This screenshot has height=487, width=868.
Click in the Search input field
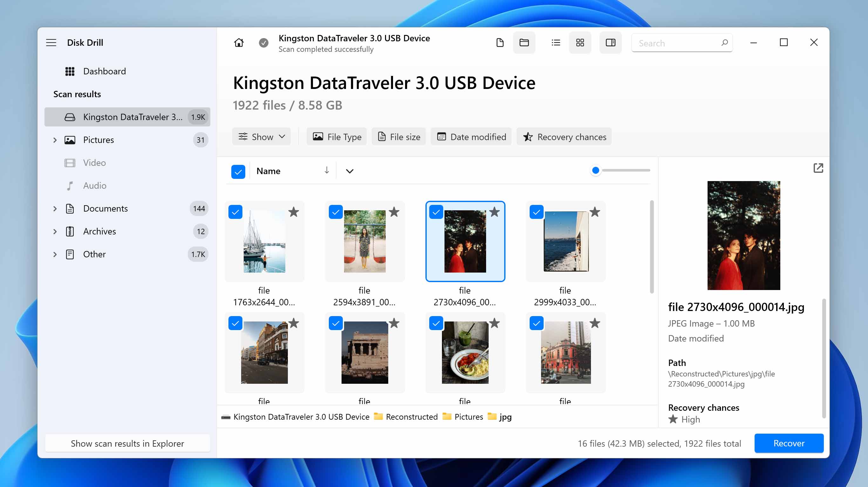click(682, 43)
